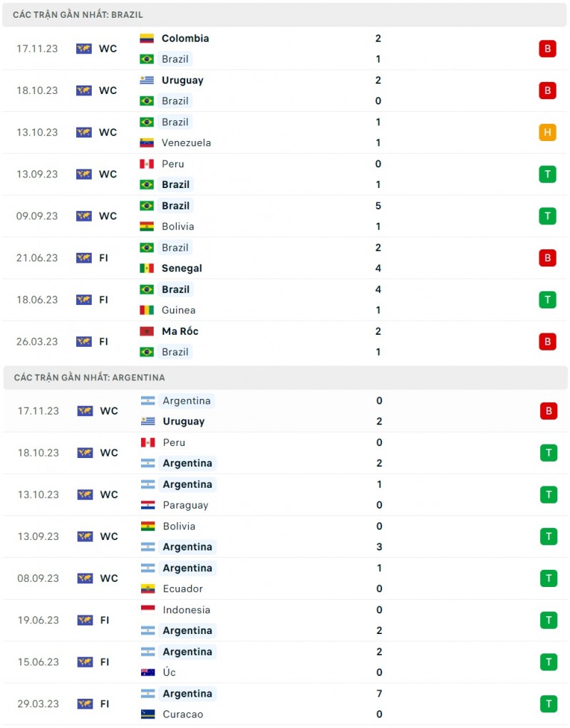
Task: Click the Colombia flag icon
Action: click(147, 38)
